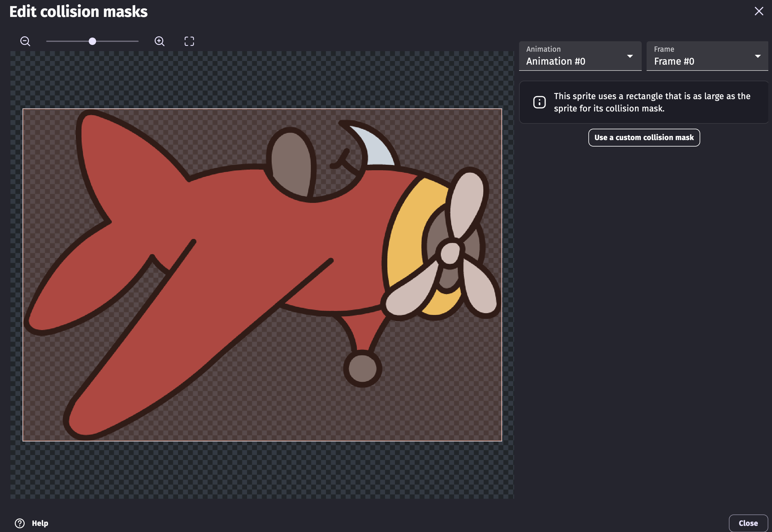
Task: Click the Help question mark icon
Action: click(x=20, y=523)
